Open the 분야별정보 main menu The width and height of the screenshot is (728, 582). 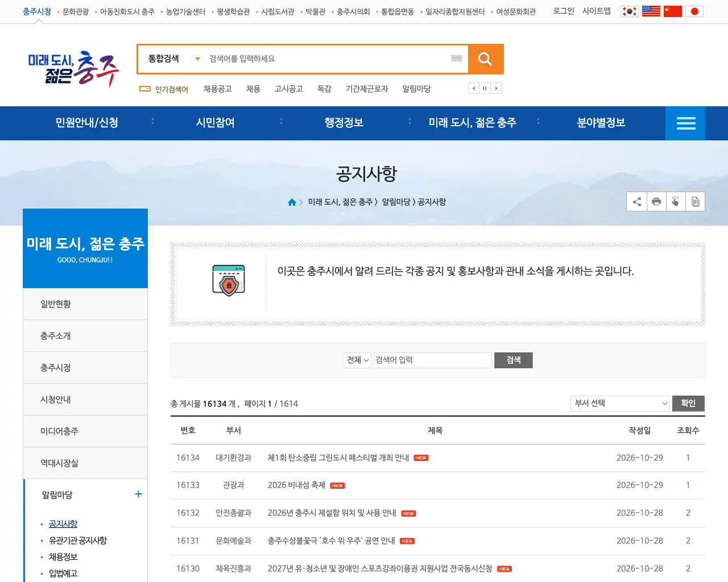601,123
